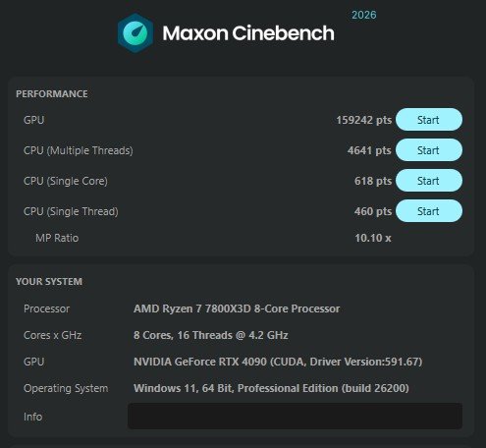
Task: Select the GPU score 159242 pts
Action: pos(364,120)
